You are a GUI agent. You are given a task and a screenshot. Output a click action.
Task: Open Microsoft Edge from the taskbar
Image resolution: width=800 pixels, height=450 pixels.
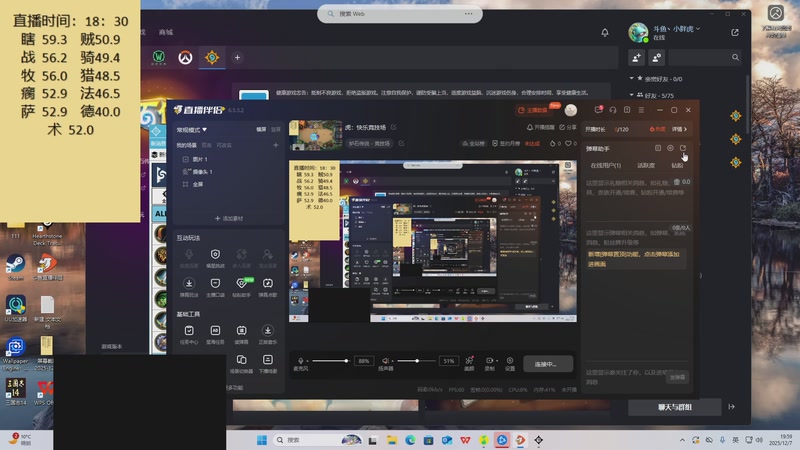410,440
